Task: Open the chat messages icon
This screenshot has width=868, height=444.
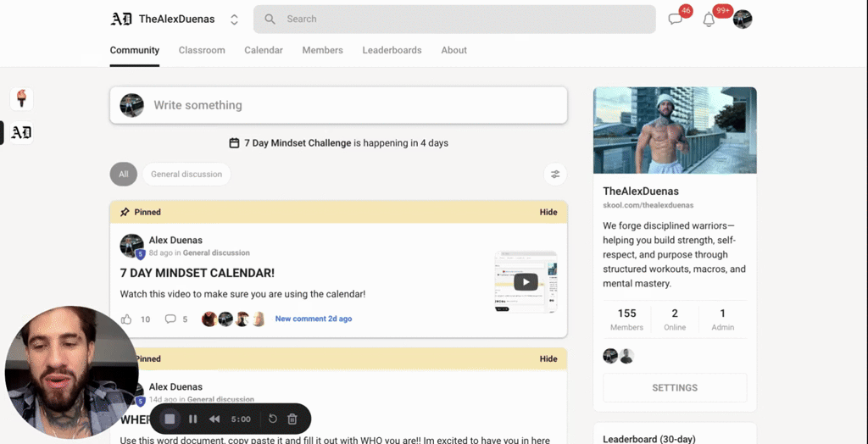Action: 675,19
